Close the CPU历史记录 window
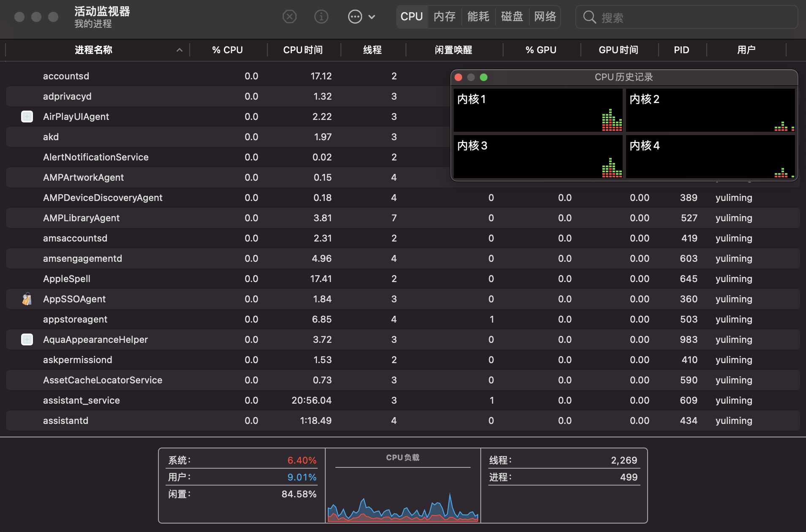Image resolution: width=806 pixels, height=532 pixels. 458,77
